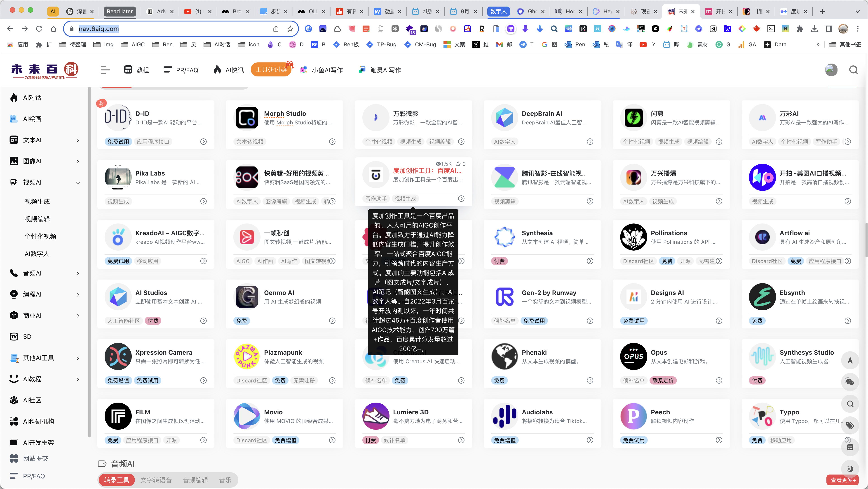Click the 工具研讨群 orange button

click(271, 70)
